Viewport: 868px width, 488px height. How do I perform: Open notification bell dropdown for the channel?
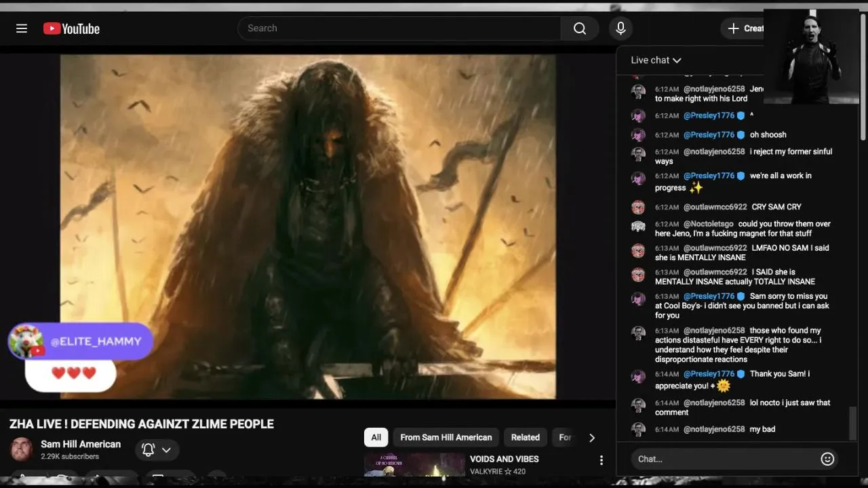157,449
